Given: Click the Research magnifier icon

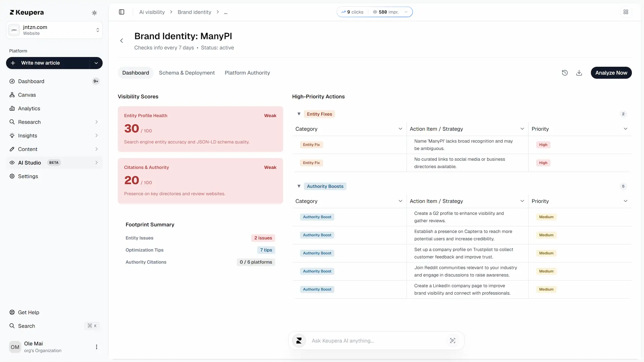Looking at the screenshot, I should (x=12, y=122).
